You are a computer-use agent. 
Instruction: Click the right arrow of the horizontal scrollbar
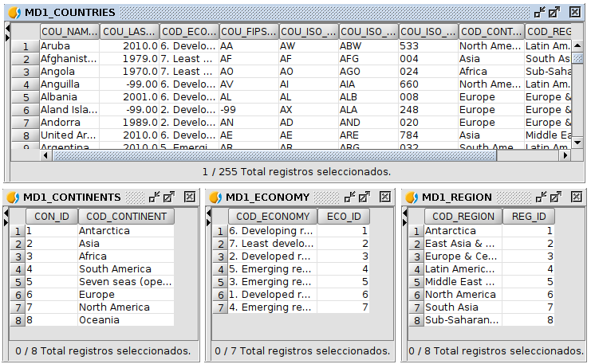pos(565,155)
